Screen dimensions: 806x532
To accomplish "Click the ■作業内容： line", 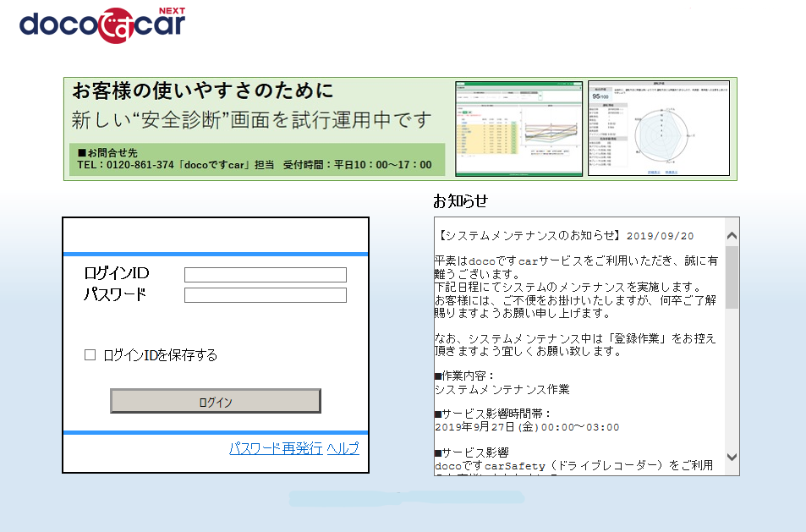I will 464,376.
